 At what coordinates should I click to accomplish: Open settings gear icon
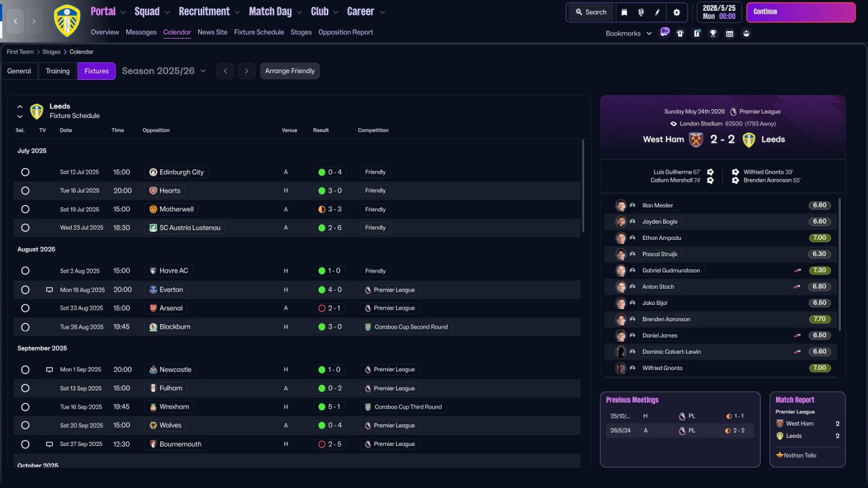coord(676,12)
